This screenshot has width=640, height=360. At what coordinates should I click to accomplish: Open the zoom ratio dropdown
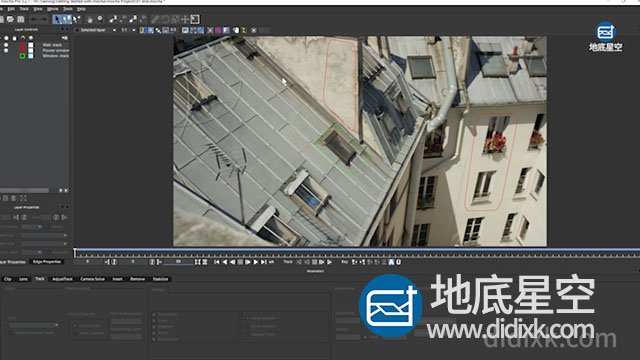(x=128, y=30)
